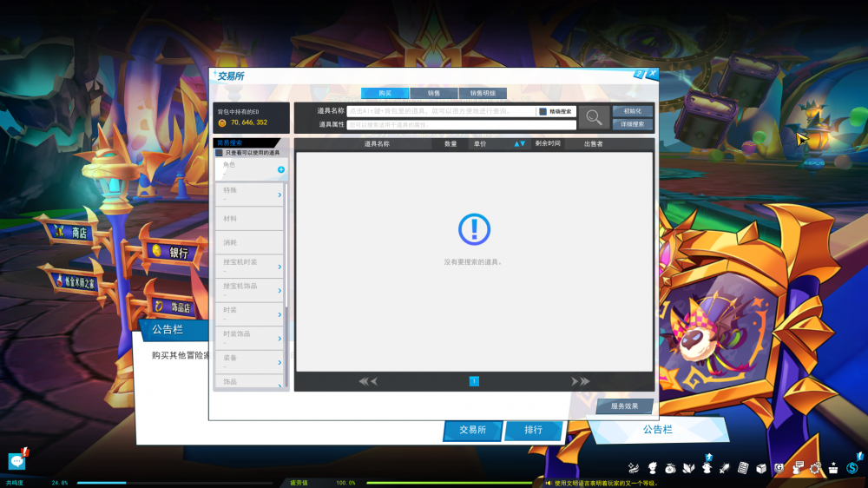This screenshot has width=868, height=488.
Task: Check 只查看可以使用的道具 option
Action: click(x=220, y=152)
